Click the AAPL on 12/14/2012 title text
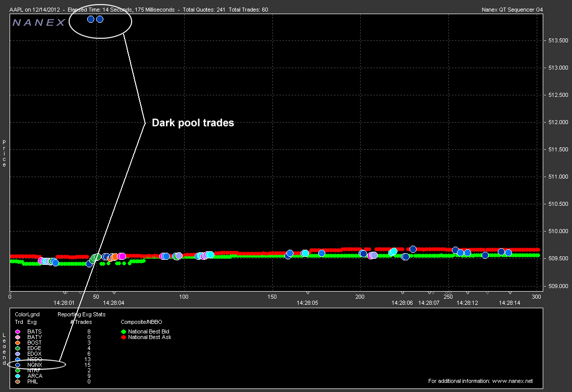The image size is (572, 392). click(x=35, y=10)
